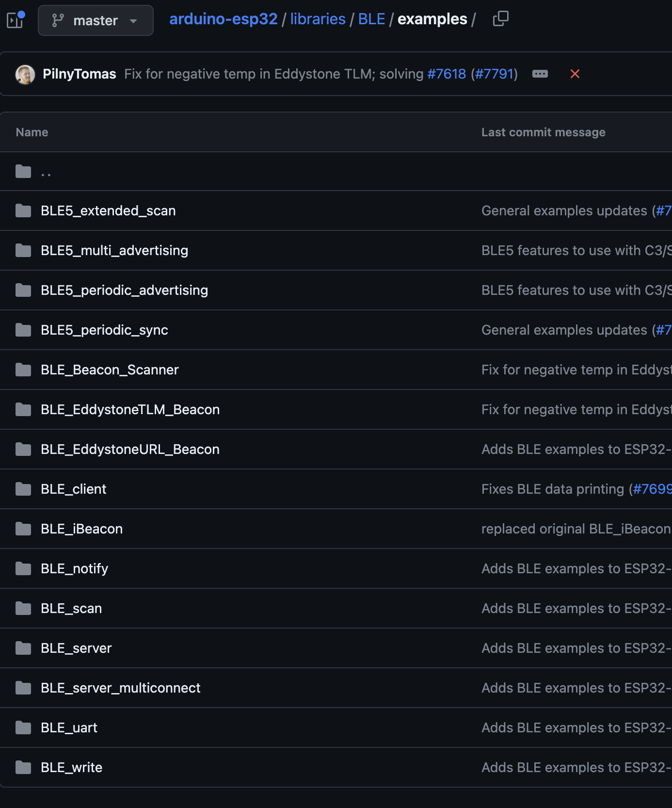This screenshot has height=808, width=672.
Task: Open the master branch dropdown
Action: [96, 20]
